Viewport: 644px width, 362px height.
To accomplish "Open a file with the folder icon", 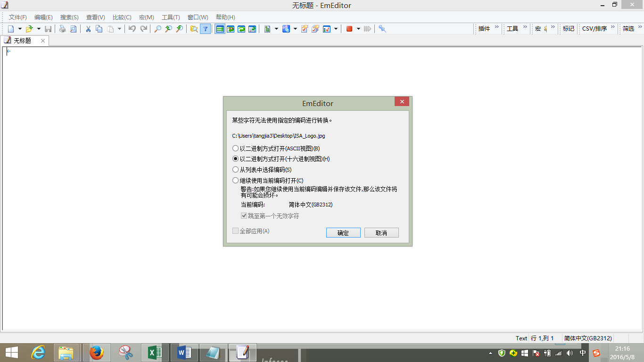I will point(29,29).
